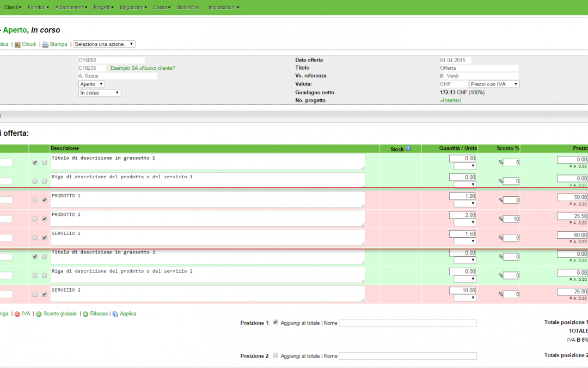588x368 pixels.
Task: Click the green plus Sconto globale icon
Action: click(x=39, y=315)
